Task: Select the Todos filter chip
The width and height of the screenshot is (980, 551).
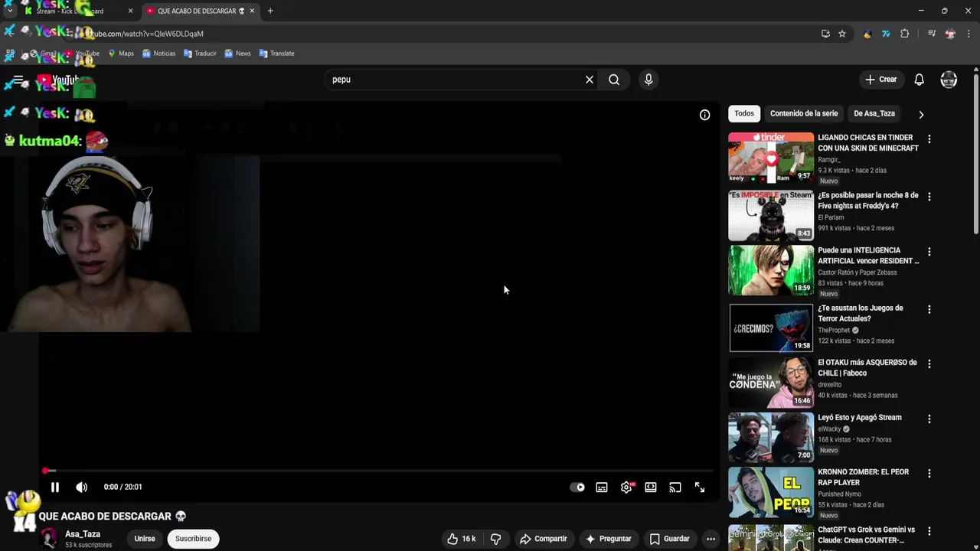Action: click(744, 113)
